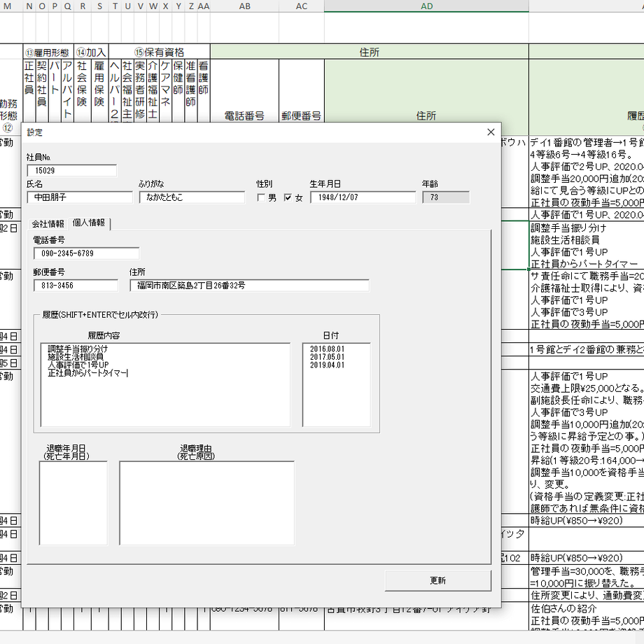Click the empty 退職年月日 text box

coord(73,503)
